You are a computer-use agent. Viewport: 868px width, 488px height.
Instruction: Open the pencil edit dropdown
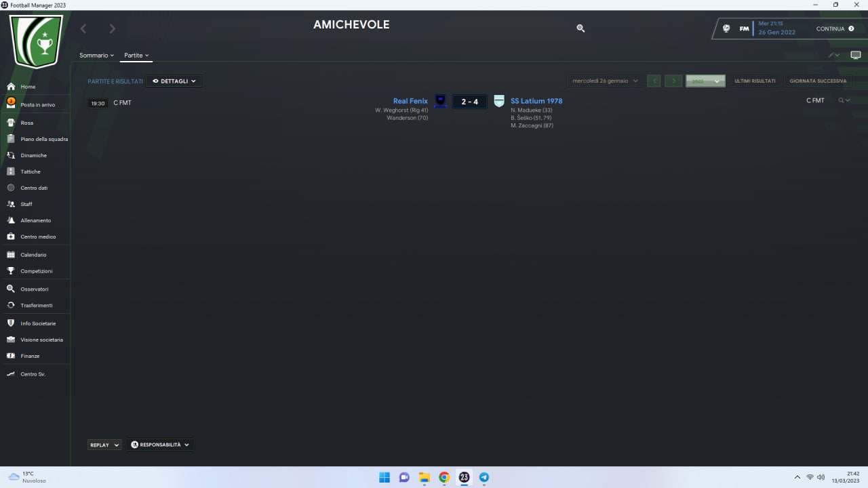coord(834,55)
